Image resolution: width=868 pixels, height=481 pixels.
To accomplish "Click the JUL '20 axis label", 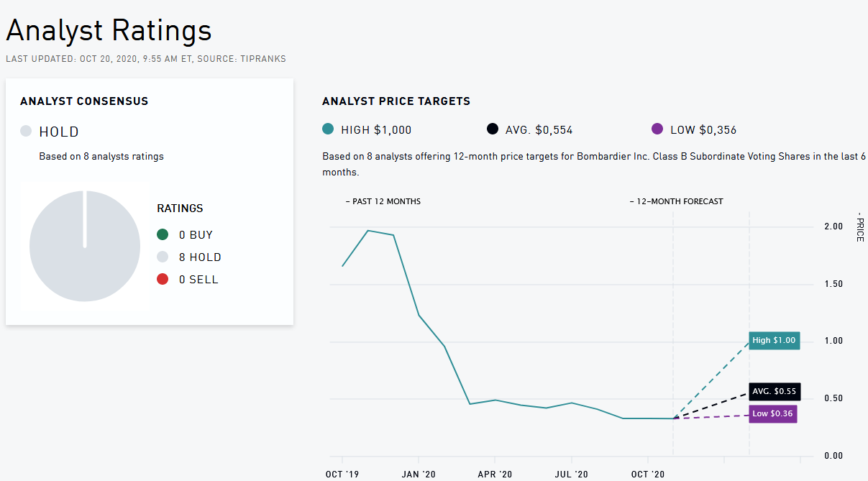I will coord(572,475).
